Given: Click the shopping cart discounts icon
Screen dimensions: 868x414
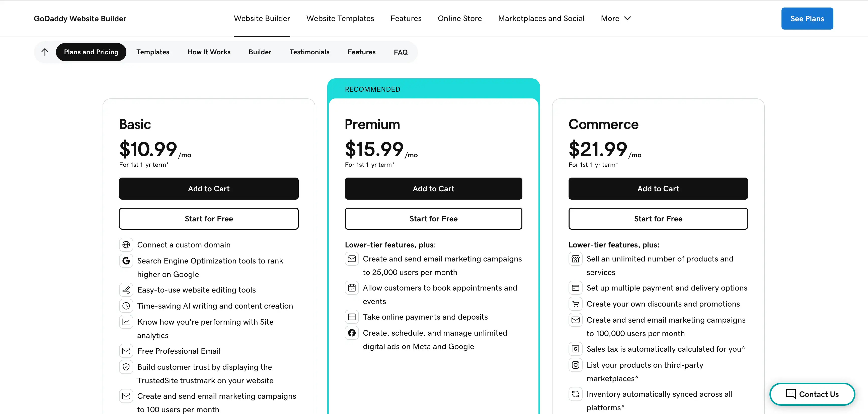Looking at the screenshot, I should tap(576, 304).
